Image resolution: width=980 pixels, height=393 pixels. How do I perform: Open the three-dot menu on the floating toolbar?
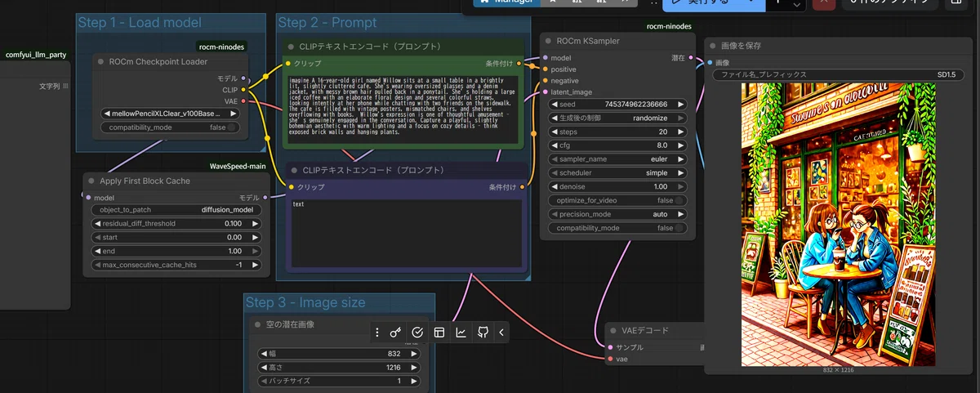pos(376,332)
